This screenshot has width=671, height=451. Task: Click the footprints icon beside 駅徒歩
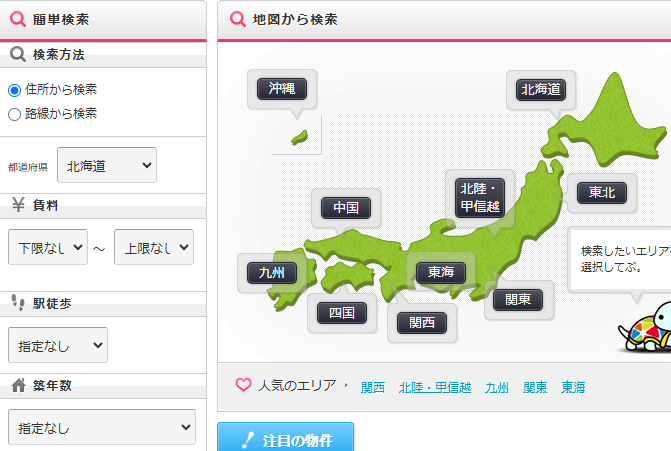tap(18, 302)
